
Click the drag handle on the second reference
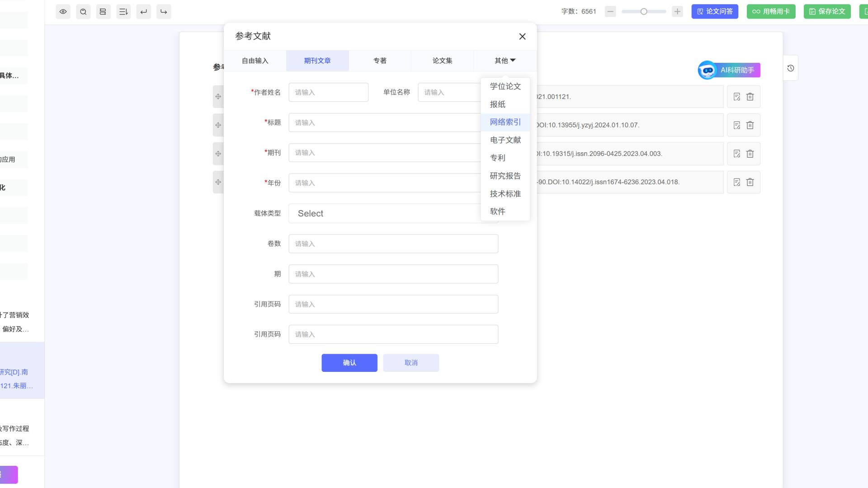coord(218,125)
